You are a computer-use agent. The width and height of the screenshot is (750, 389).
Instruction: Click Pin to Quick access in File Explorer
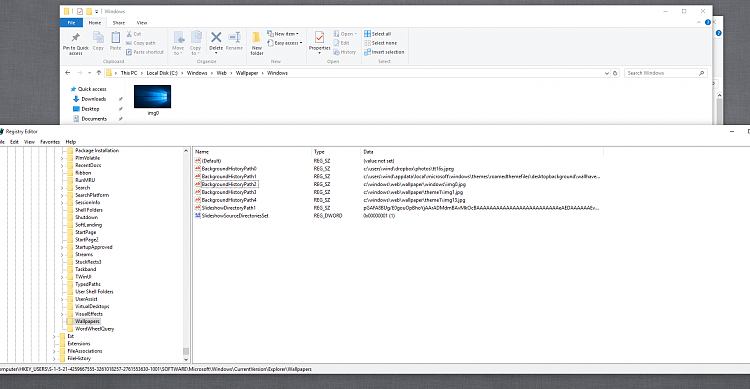[76, 43]
